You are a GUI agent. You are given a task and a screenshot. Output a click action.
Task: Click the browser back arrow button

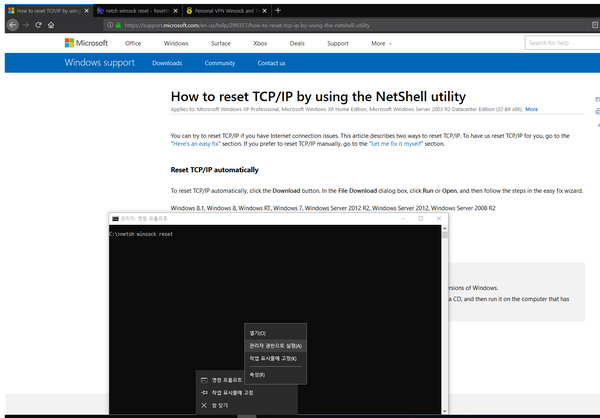point(13,25)
